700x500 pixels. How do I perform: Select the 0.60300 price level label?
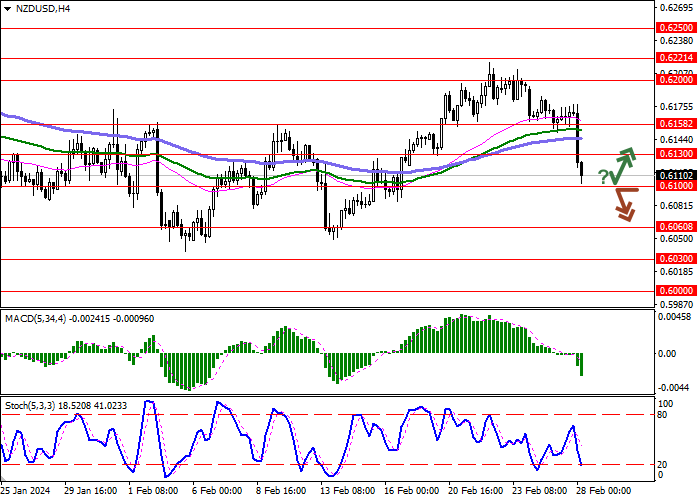click(x=676, y=259)
